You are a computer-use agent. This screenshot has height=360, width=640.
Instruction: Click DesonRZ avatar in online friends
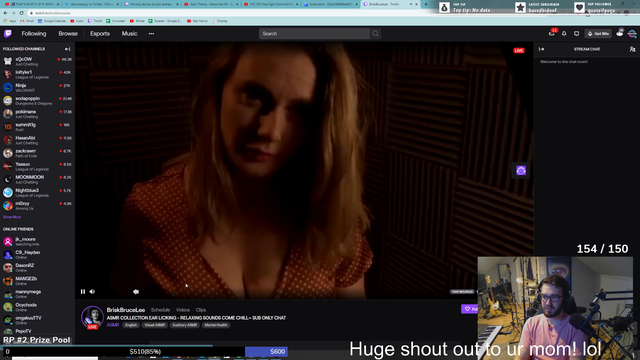coord(8,268)
